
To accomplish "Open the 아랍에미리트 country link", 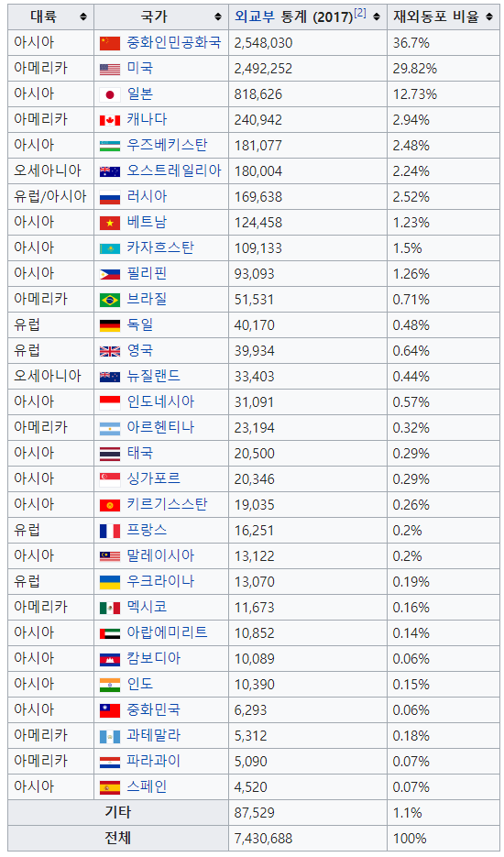I will pos(168,633).
